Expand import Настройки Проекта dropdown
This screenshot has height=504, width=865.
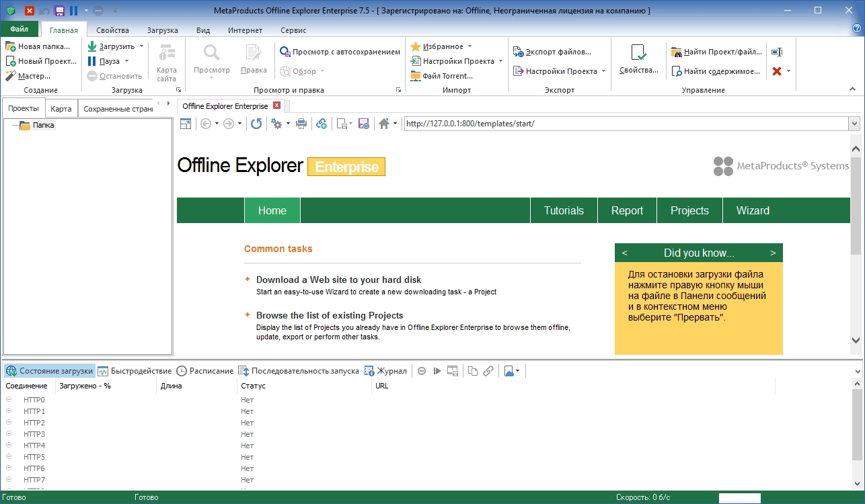pos(500,61)
